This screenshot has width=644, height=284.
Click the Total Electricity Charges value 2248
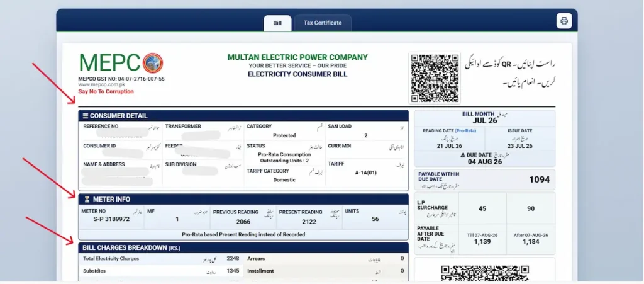[233, 259]
